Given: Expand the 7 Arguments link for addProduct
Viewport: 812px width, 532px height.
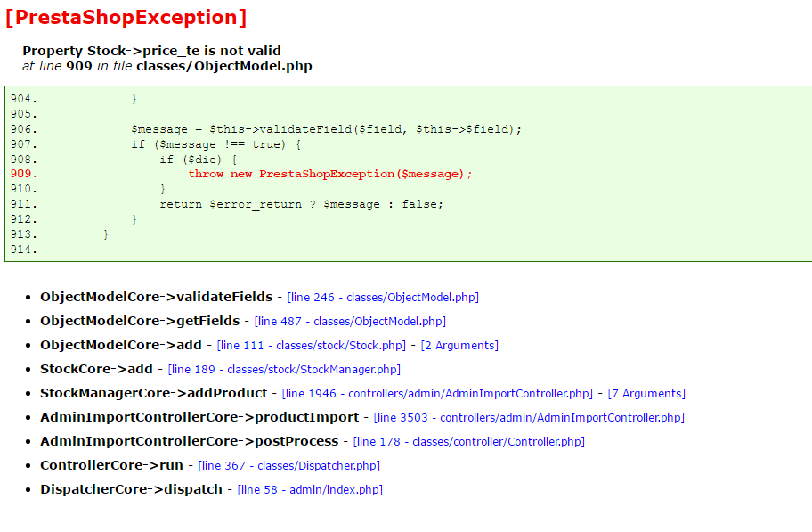Looking at the screenshot, I should pos(646,394).
